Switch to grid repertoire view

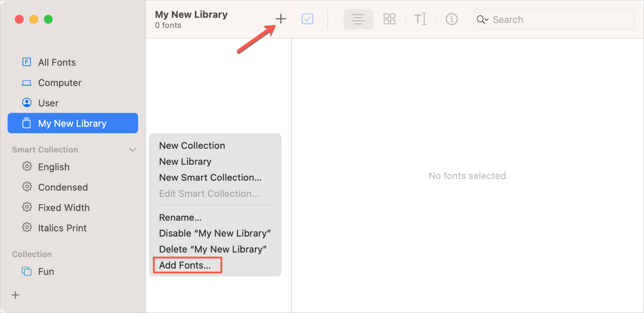(389, 19)
